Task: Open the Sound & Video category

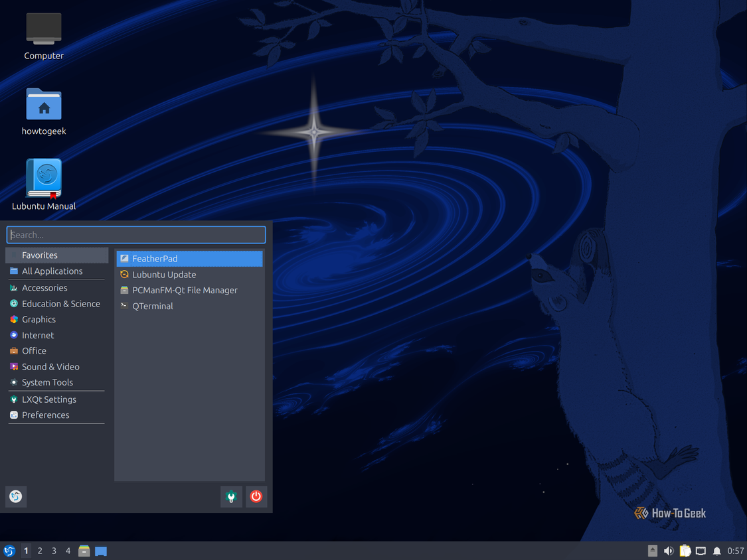Action: [x=56, y=367]
